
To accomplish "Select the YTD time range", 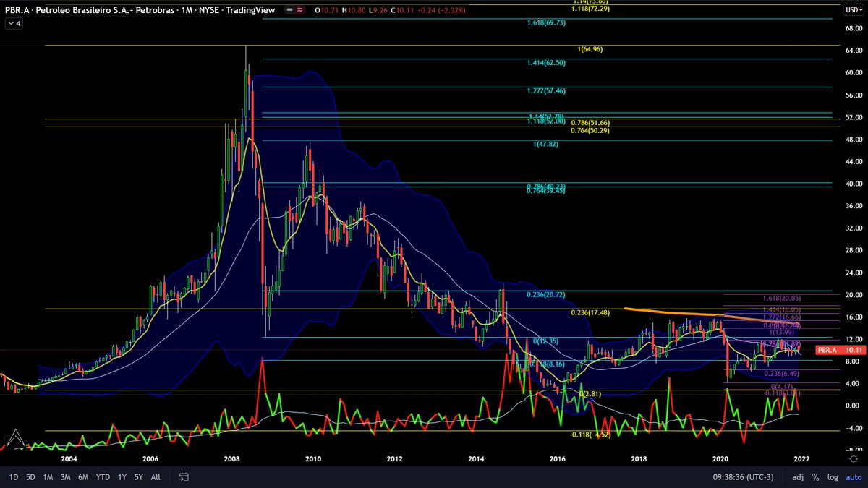I will pos(103,477).
